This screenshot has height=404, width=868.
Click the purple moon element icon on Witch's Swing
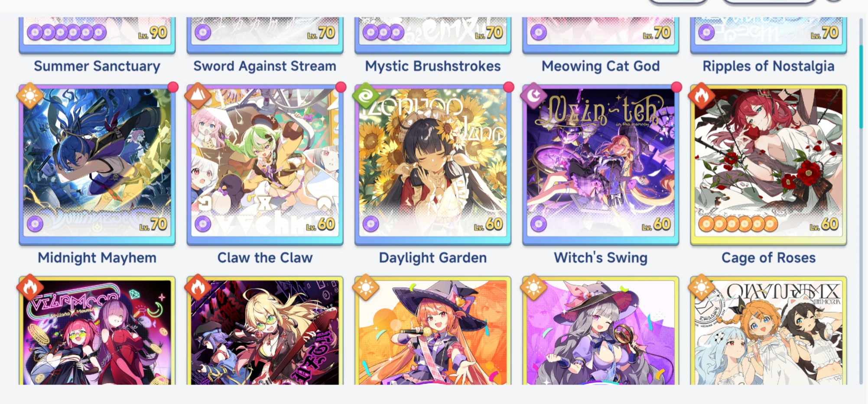coord(533,95)
